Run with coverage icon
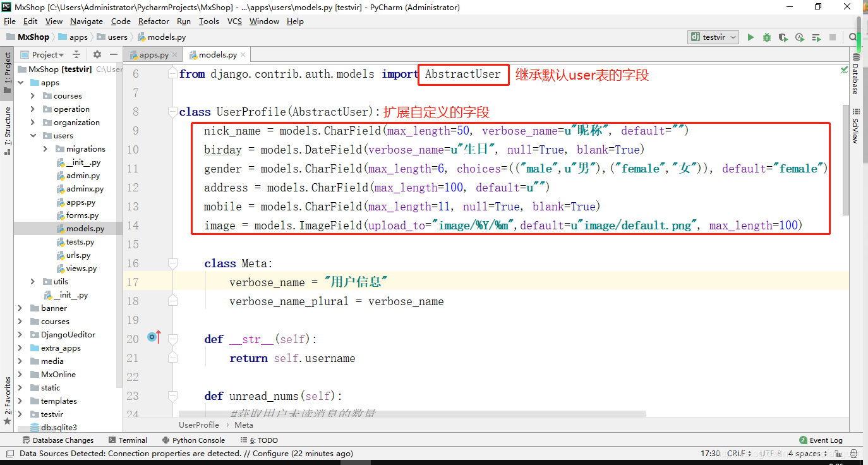The image size is (868, 465). pyautogui.click(x=783, y=37)
